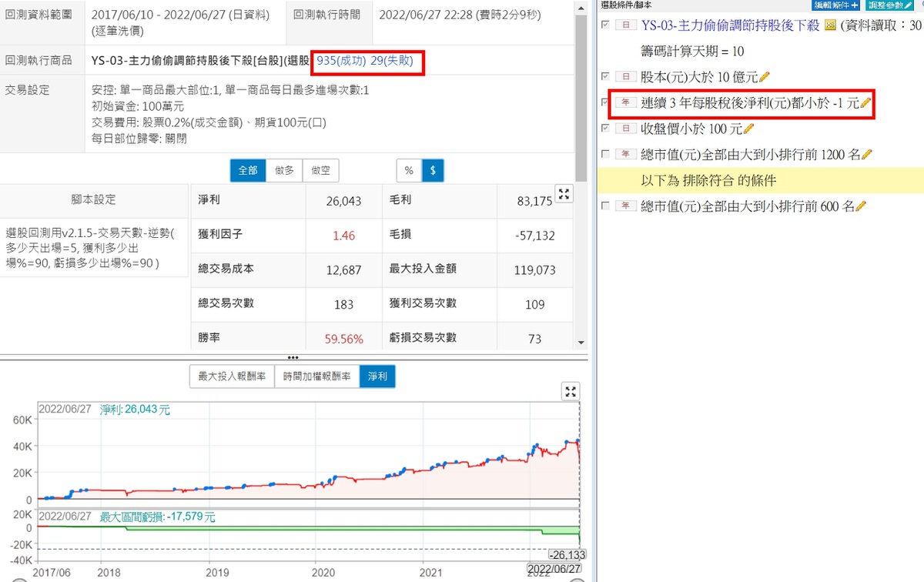Click pencil icon next to 收盤價小於 100 元
The width and height of the screenshot is (924, 582).
tap(749, 129)
